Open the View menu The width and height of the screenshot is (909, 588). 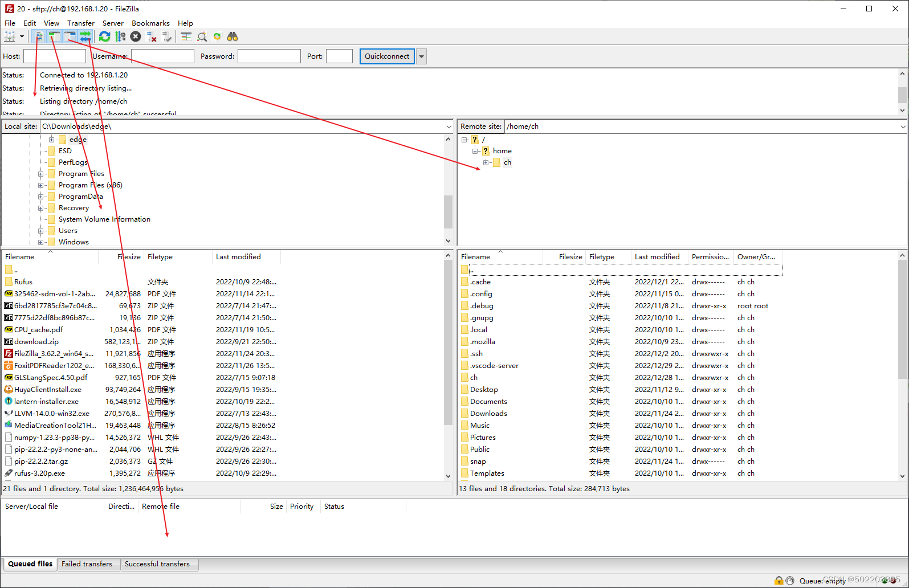[51, 23]
